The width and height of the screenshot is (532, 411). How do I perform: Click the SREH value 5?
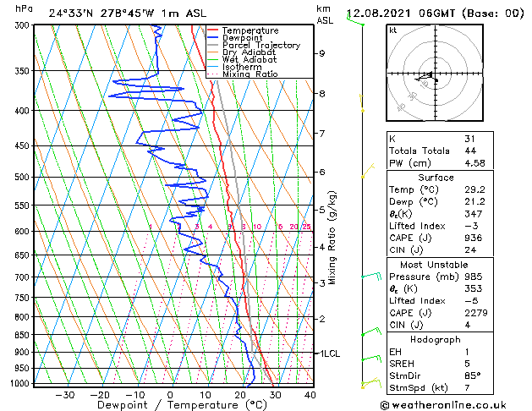pos(467,364)
